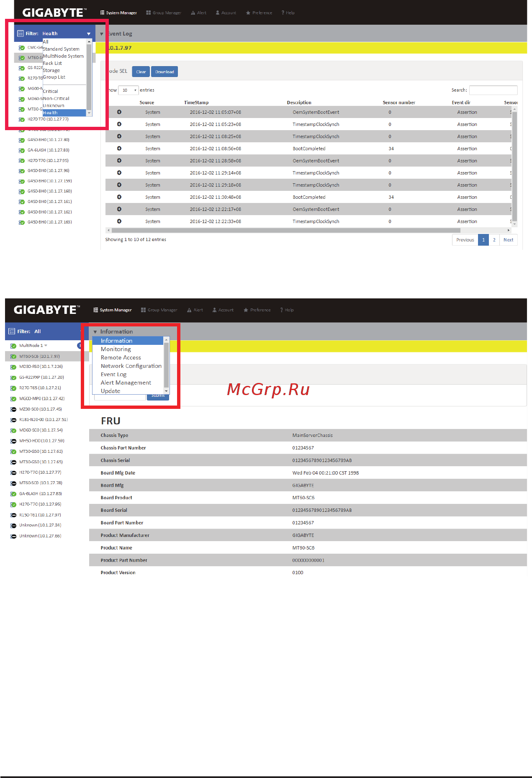Toggle the Event Log section triangle
The height and width of the screenshot is (778, 532).
pos(101,34)
